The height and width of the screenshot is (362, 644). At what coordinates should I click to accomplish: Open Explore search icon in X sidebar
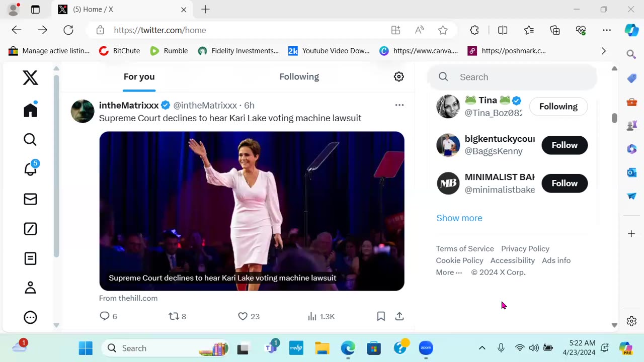30,139
